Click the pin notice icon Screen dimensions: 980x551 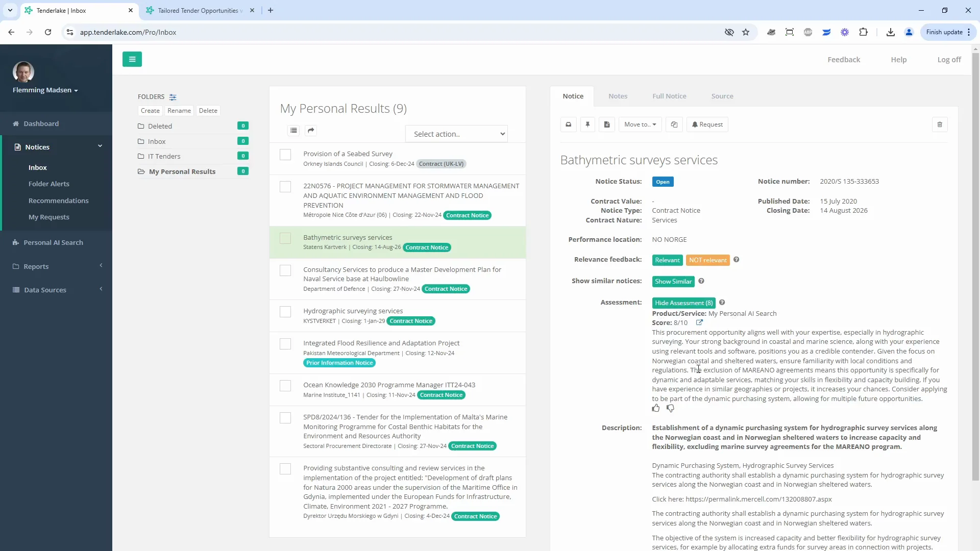point(587,124)
